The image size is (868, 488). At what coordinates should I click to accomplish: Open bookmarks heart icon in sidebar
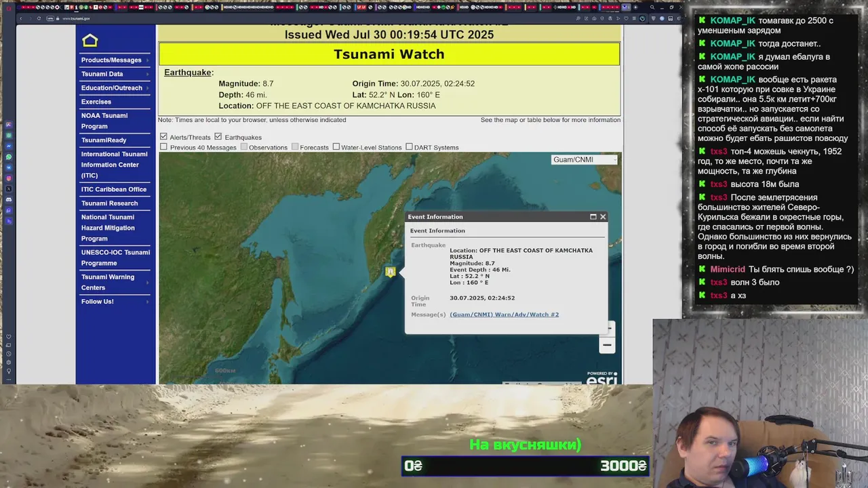[9, 337]
